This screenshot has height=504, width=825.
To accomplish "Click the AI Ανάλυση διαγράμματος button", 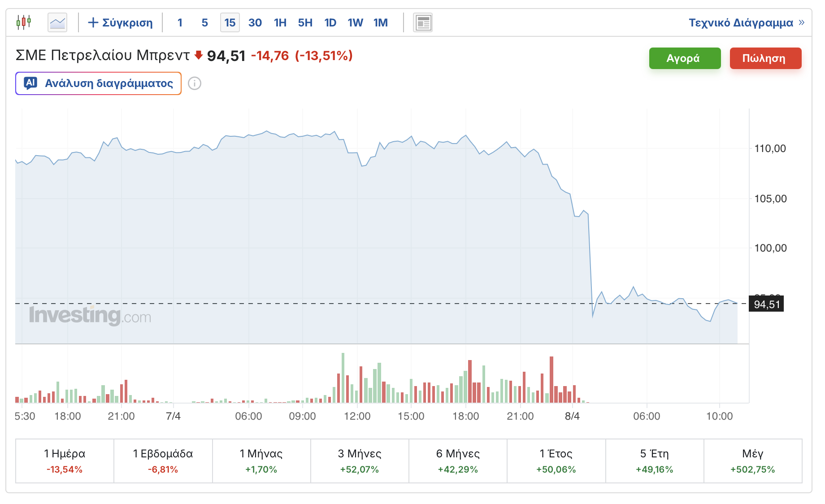I will tap(98, 83).
